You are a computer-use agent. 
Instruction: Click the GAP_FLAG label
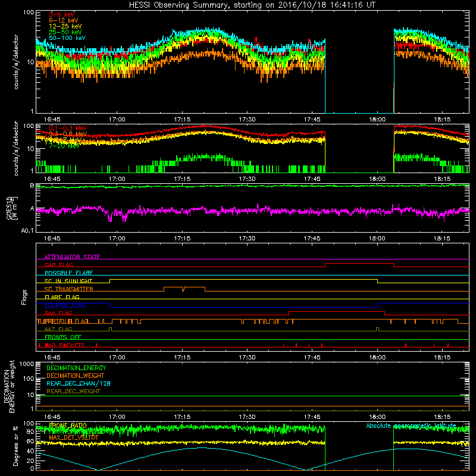[58, 265]
